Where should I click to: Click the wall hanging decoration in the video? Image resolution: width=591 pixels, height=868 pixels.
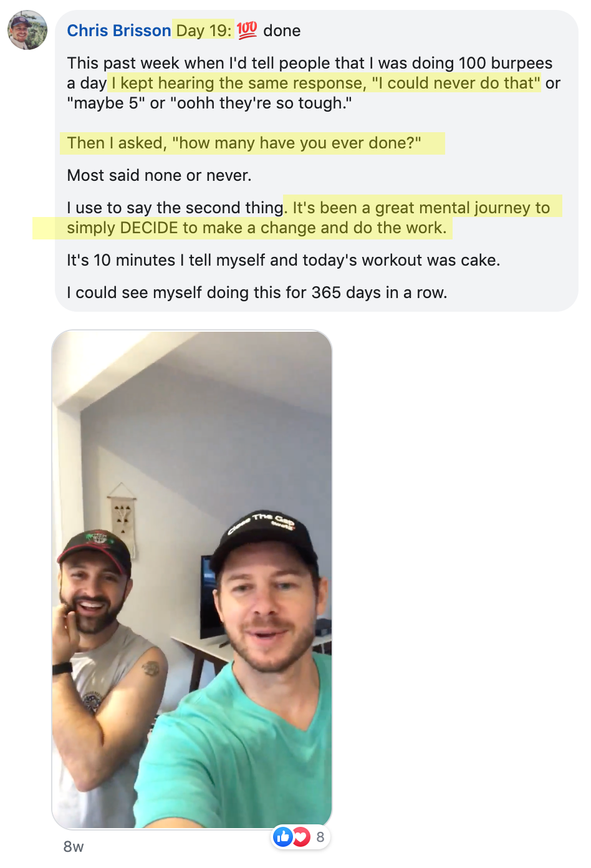[x=122, y=514]
